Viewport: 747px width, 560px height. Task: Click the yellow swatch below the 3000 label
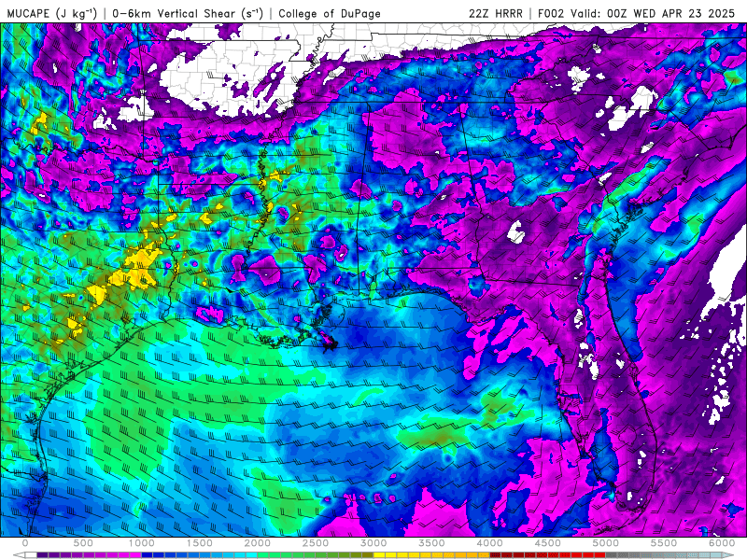tap(380, 555)
